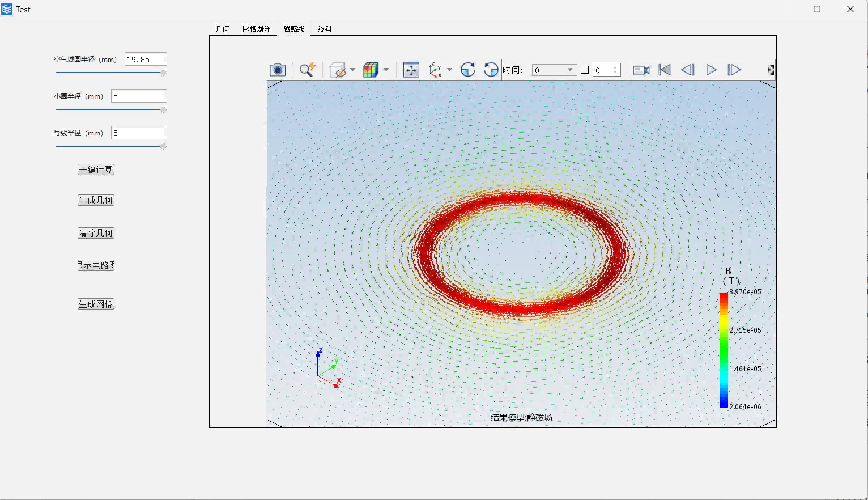Click the colored cube display mode icon

tap(371, 70)
